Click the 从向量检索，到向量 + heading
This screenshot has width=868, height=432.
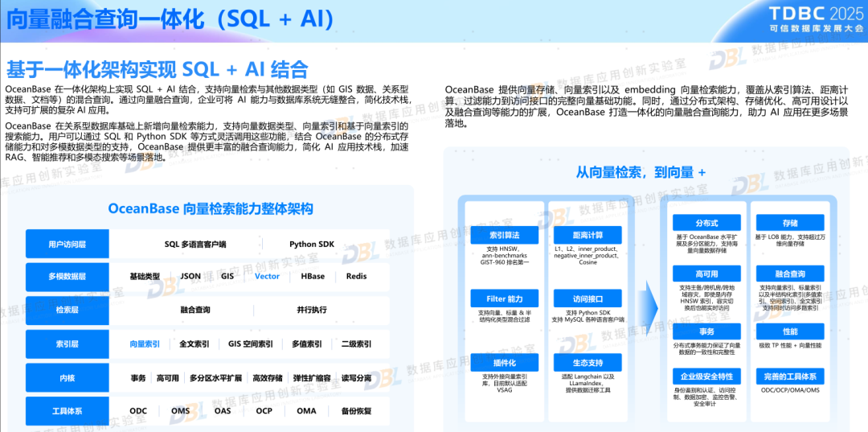click(x=640, y=173)
